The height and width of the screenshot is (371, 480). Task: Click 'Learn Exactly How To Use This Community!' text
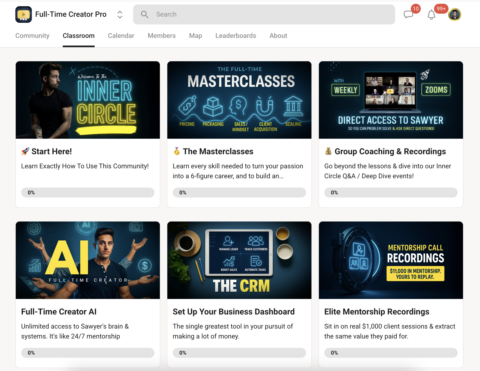(x=85, y=166)
